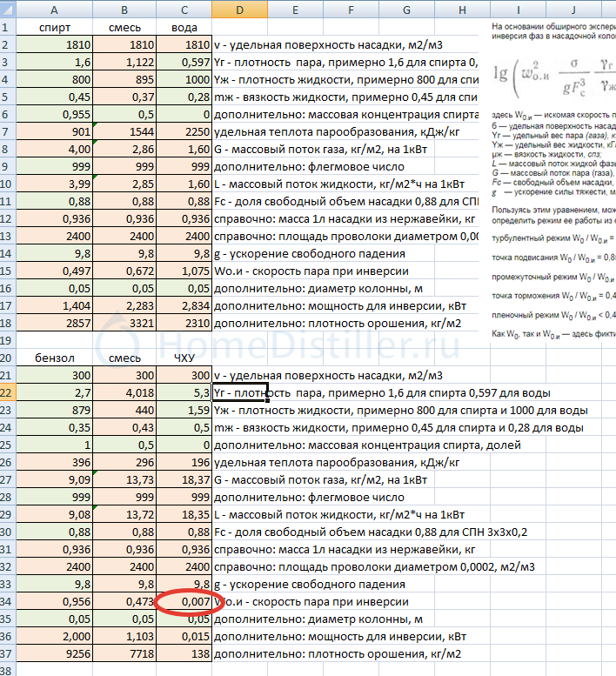Viewport: 616px width, 676px height.
Task: Select column B header
Action: point(124,9)
